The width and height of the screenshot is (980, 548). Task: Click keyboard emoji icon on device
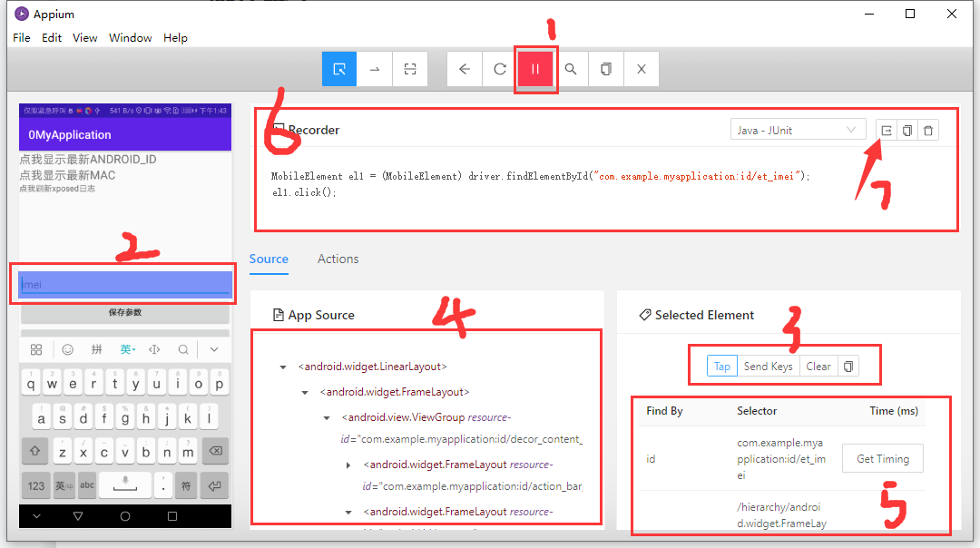point(67,349)
